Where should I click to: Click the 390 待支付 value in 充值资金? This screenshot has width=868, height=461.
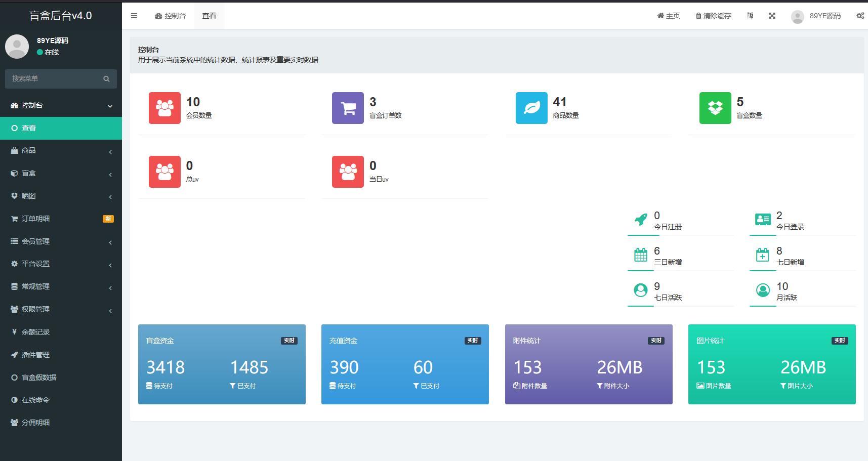(x=344, y=367)
